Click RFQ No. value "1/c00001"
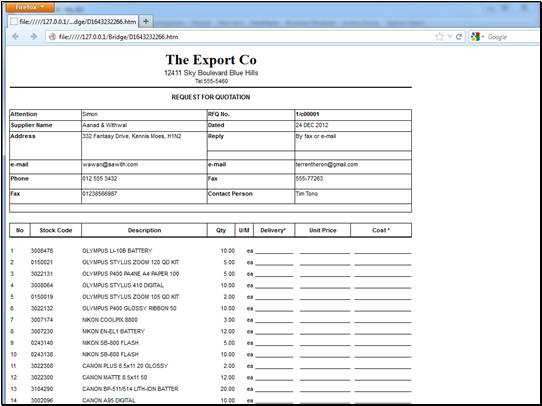 point(307,114)
